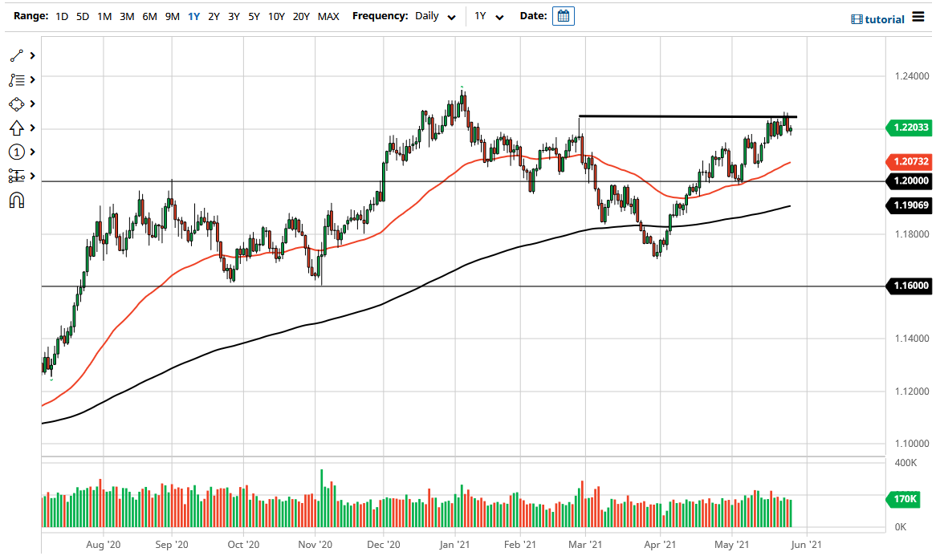
Task: Switch the chart range to 5Y
Action: 254,15
